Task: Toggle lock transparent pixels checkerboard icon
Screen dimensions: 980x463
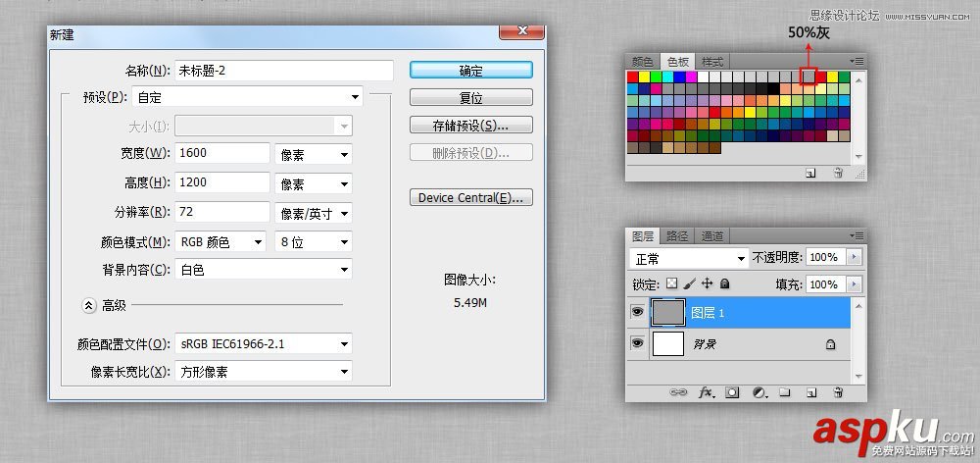Action: tap(672, 283)
